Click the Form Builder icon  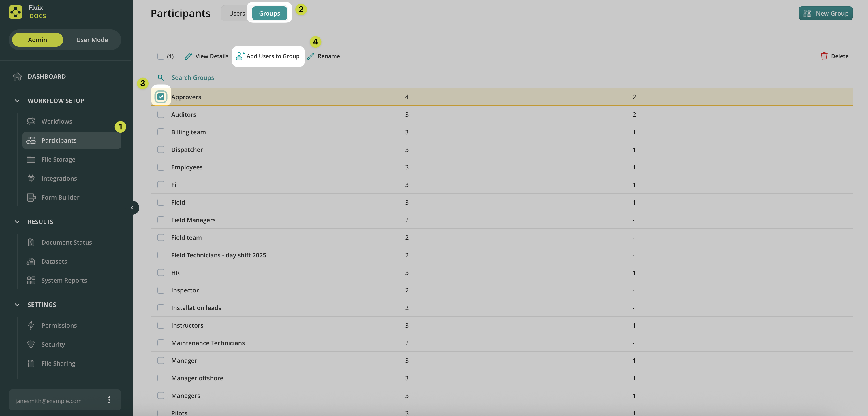pos(31,197)
